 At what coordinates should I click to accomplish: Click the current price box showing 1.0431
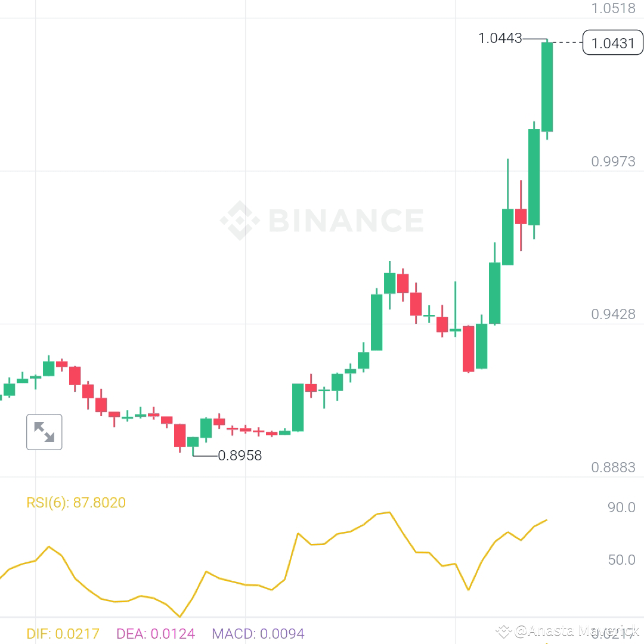(612, 42)
